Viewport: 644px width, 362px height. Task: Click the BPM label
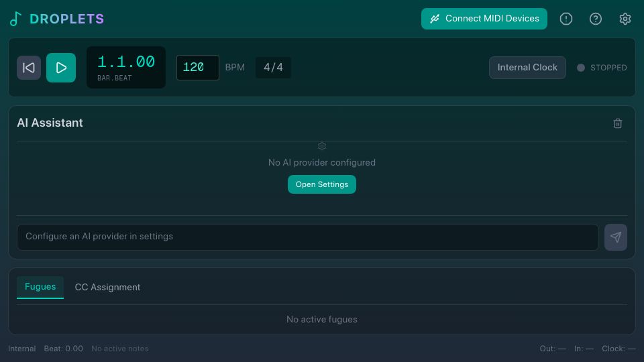235,68
